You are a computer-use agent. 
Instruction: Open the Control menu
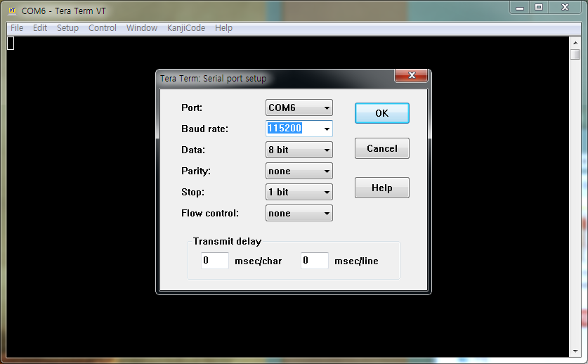pyautogui.click(x=103, y=28)
